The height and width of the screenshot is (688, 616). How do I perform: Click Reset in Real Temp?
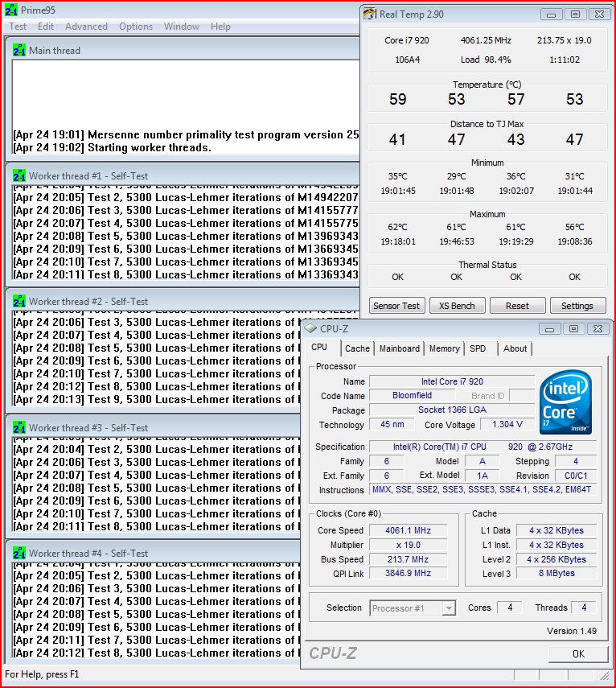coord(518,306)
